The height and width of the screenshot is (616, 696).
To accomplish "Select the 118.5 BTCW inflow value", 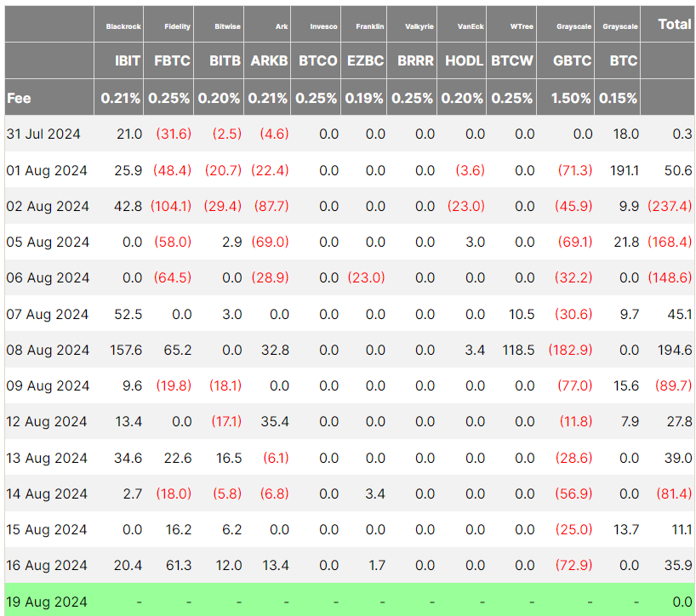I will (518, 350).
